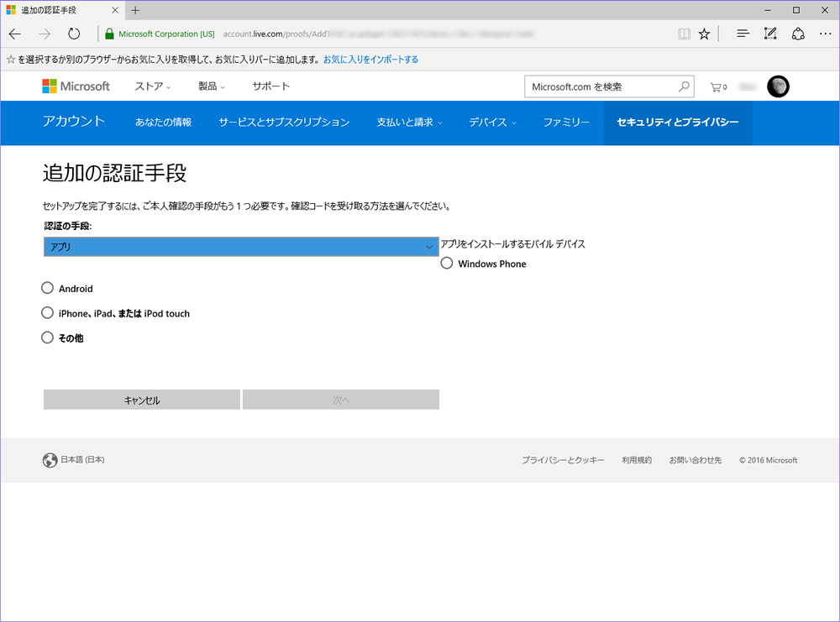Open the お問い合わせ先 link

[x=696, y=460]
